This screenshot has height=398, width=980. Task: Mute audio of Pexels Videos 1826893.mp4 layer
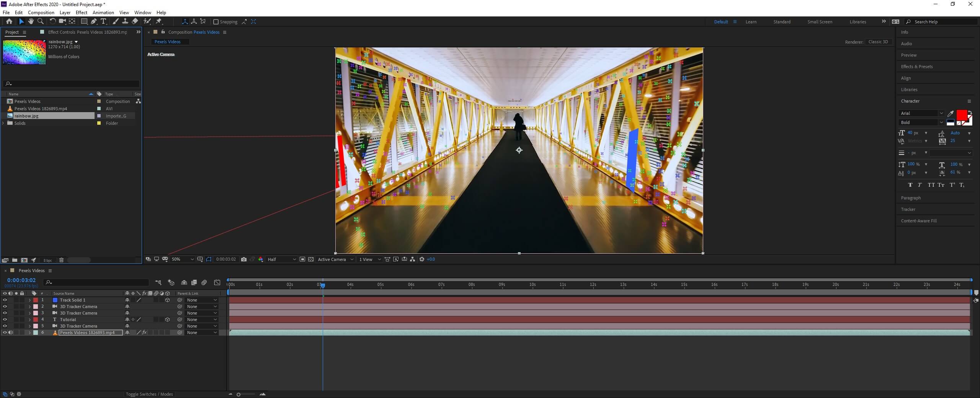pyautogui.click(x=11, y=333)
